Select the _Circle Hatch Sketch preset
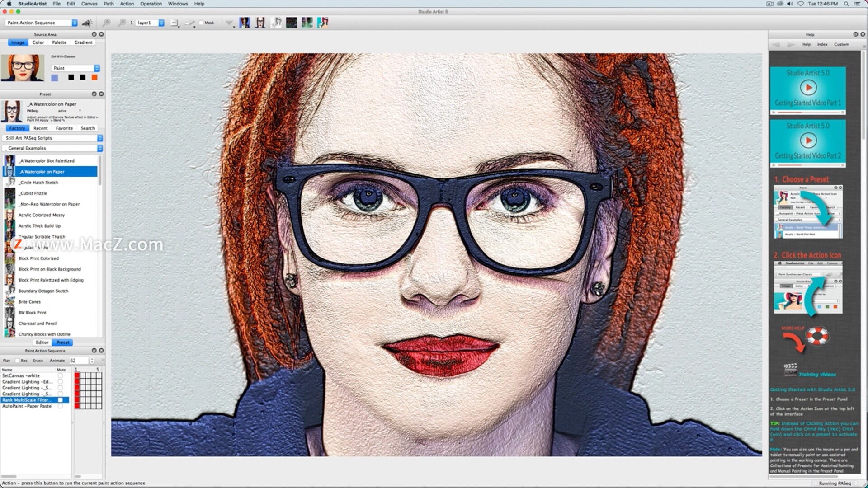The width and height of the screenshot is (868, 488). pos(38,182)
